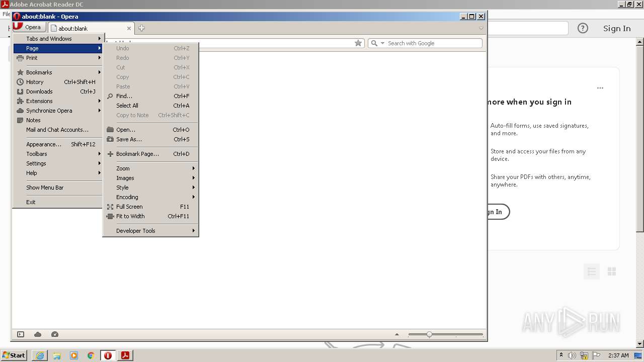Open Notes menu entry

(x=58, y=120)
